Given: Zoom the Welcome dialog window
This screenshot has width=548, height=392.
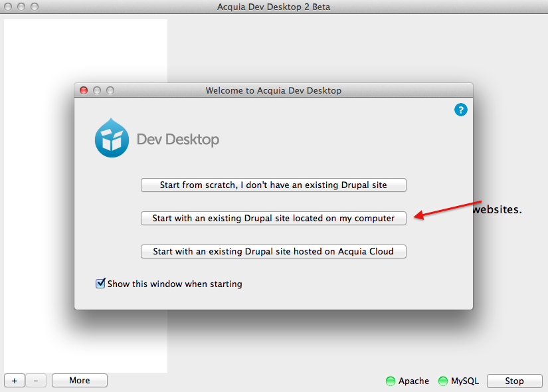Looking at the screenshot, I should [x=110, y=90].
